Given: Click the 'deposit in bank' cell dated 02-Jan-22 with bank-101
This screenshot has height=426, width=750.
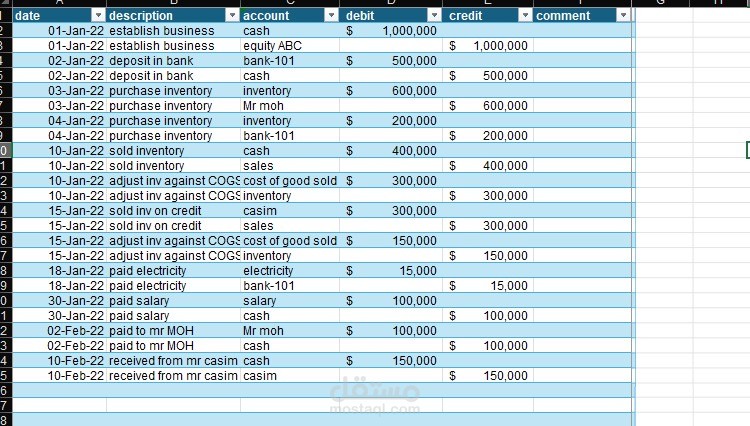Looking at the screenshot, I should click(x=173, y=61).
